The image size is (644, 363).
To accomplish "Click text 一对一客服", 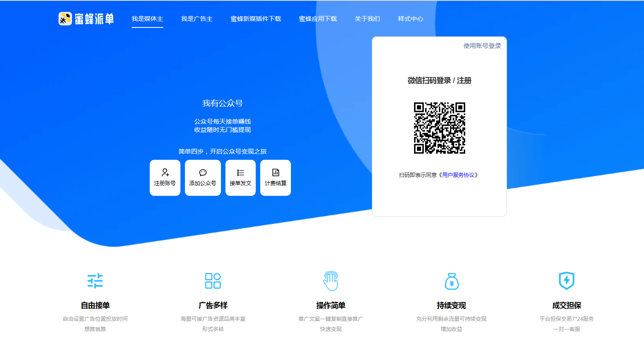I will tap(567, 329).
